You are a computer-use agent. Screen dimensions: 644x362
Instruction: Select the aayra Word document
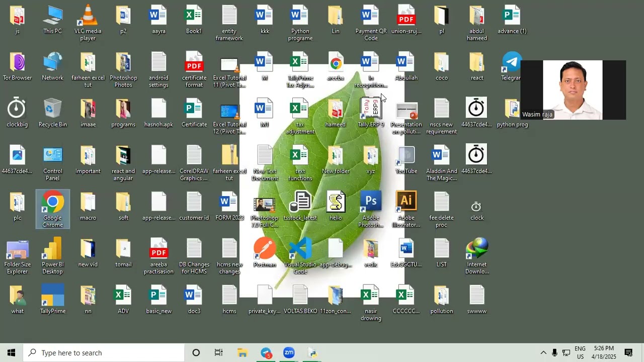[158, 20]
